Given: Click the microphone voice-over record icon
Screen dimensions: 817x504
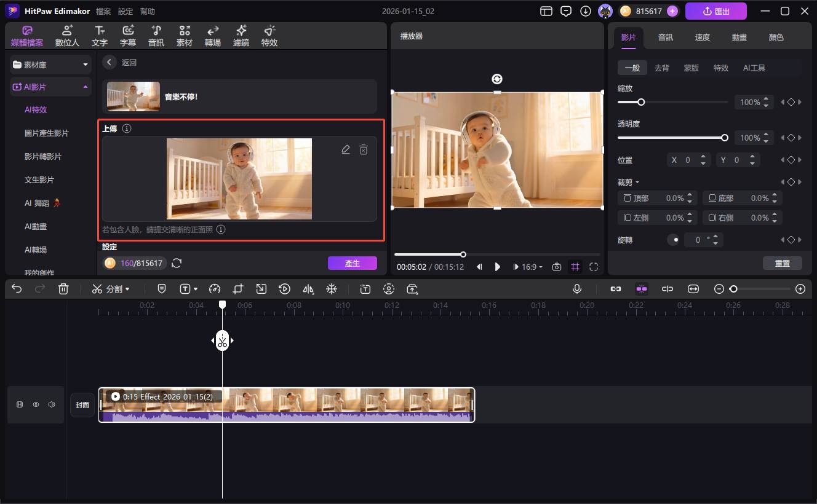Looking at the screenshot, I should 577,289.
